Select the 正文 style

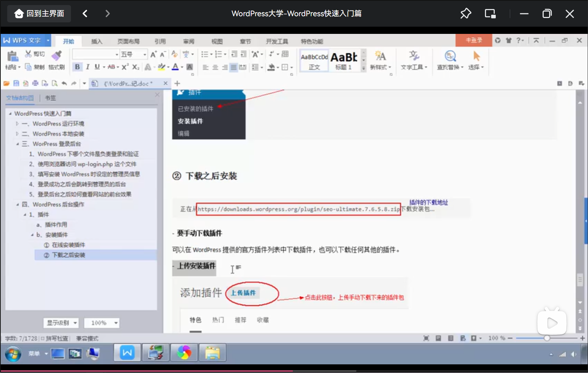(x=314, y=61)
